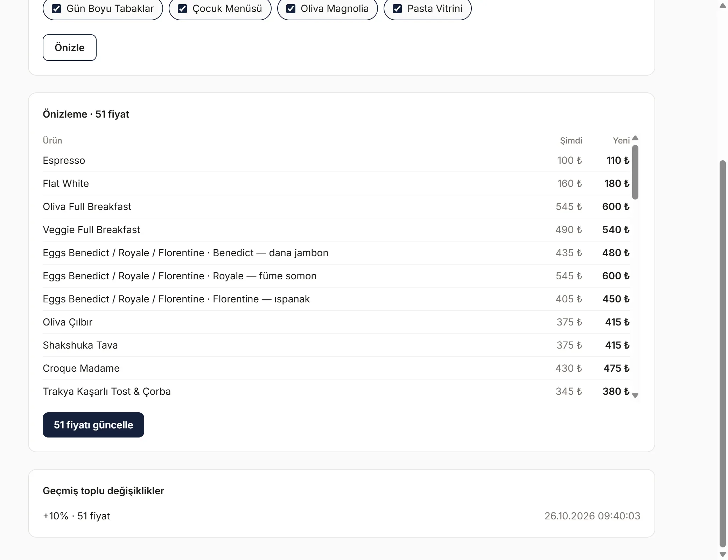Viewport: 728px width, 560px height.
Task: Select the Flat White row name
Action: pos(66,183)
